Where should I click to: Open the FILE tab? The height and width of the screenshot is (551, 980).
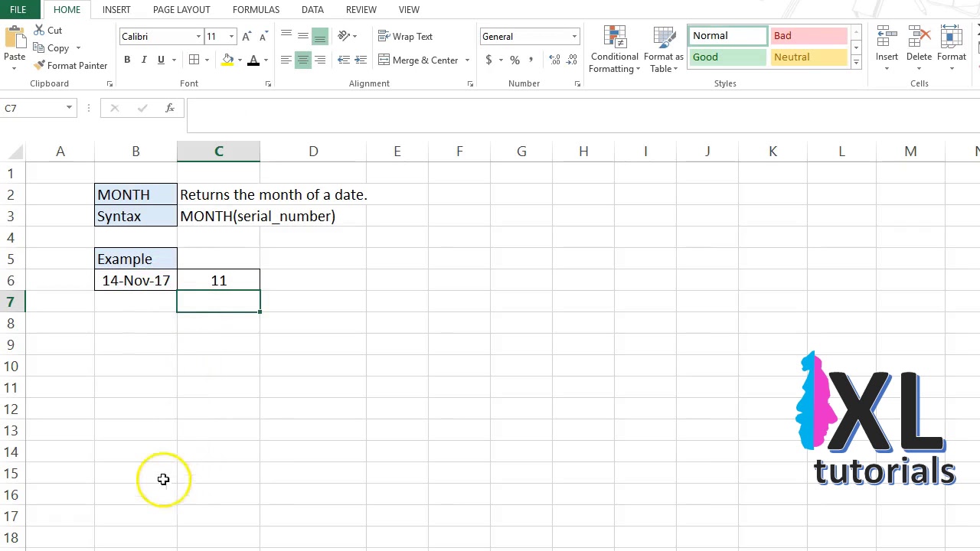(x=18, y=9)
